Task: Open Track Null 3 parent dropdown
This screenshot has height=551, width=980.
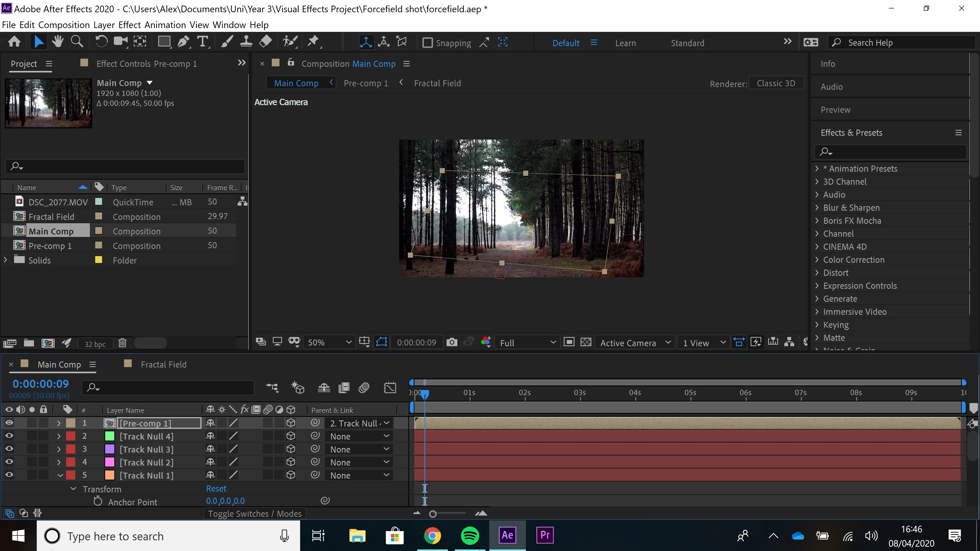Action: [x=359, y=449]
